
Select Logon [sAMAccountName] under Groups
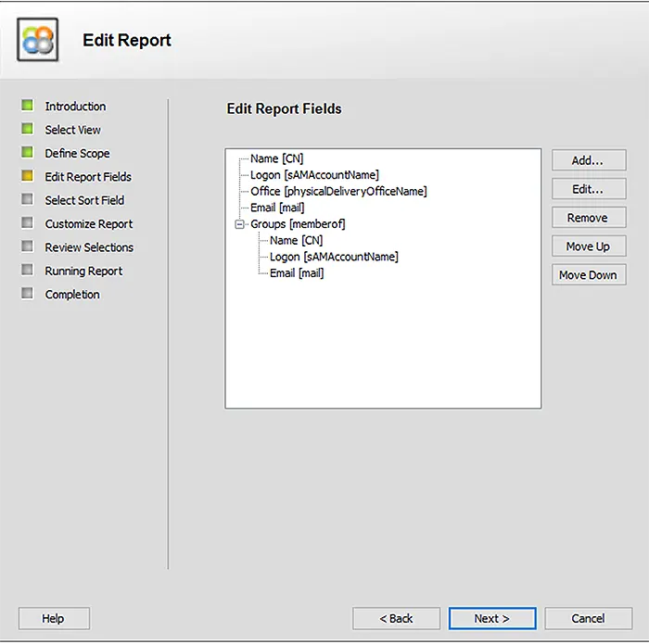click(334, 258)
